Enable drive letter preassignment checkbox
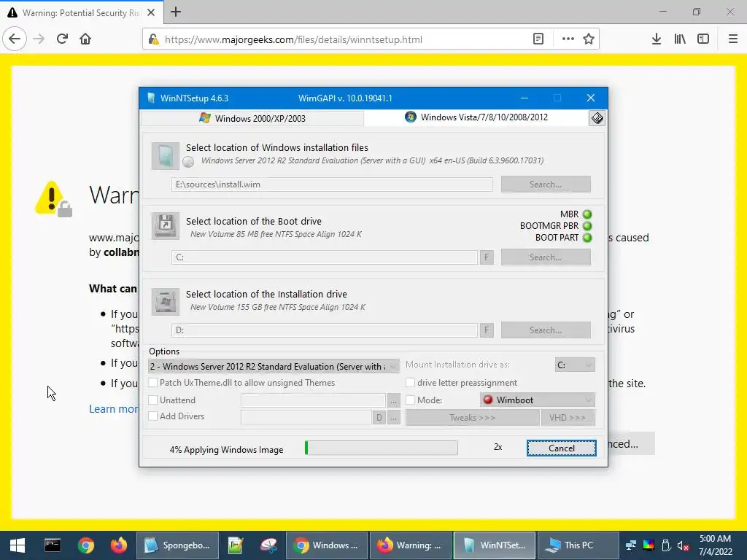The width and height of the screenshot is (747, 560). (x=410, y=383)
